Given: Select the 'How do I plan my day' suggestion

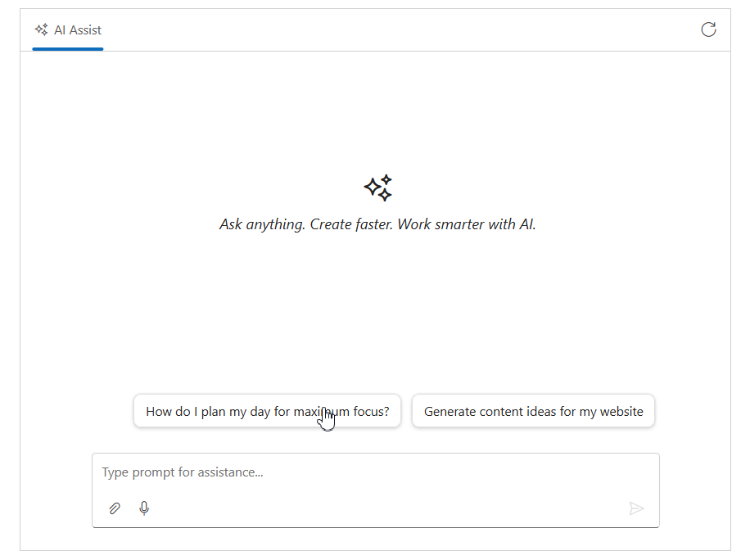Looking at the screenshot, I should point(267,411).
